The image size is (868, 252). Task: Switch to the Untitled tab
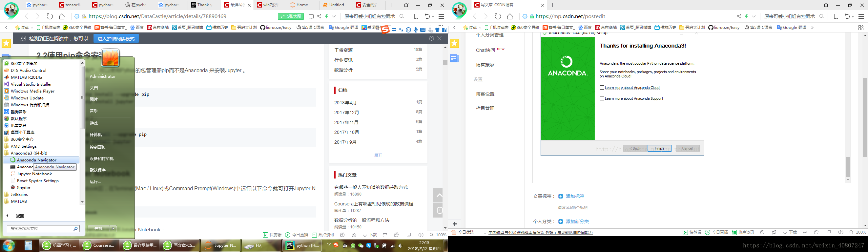pos(336,5)
